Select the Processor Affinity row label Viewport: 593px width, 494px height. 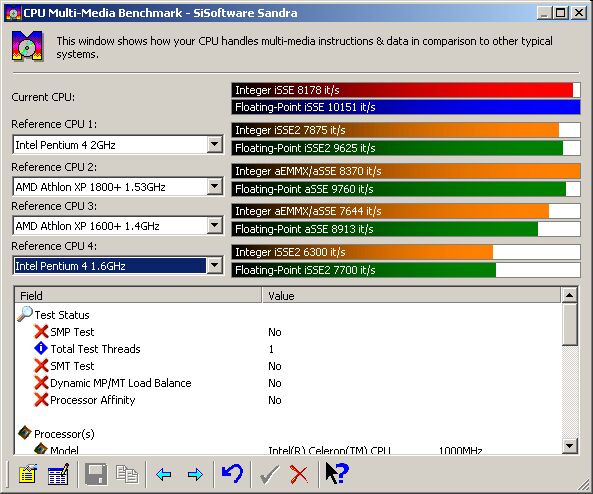coord(93,400)
